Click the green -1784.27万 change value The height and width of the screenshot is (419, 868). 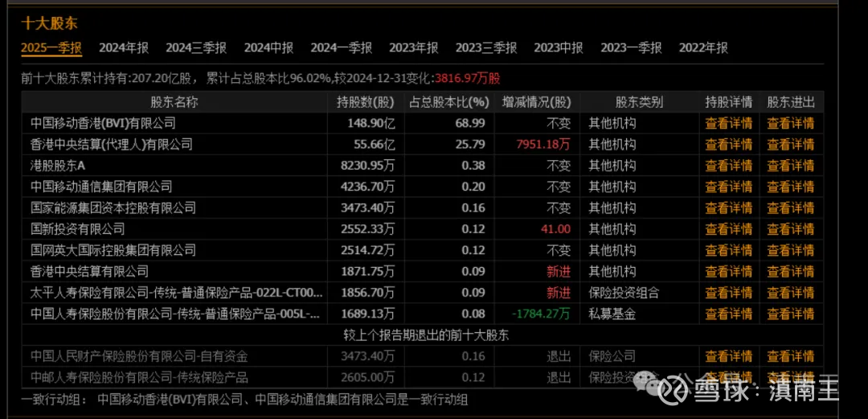[x=542, y=314]
